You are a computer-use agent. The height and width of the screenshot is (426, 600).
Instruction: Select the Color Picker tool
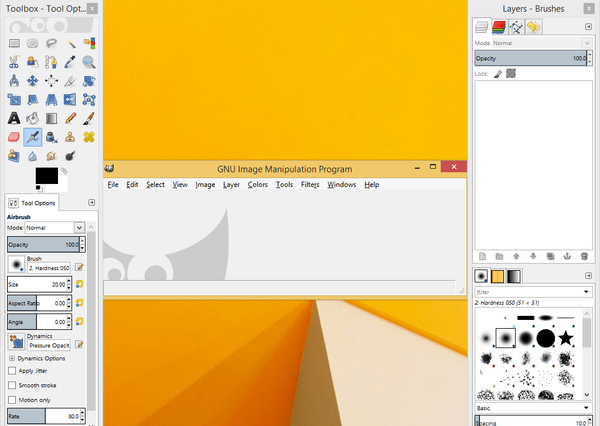pos(70,62)
